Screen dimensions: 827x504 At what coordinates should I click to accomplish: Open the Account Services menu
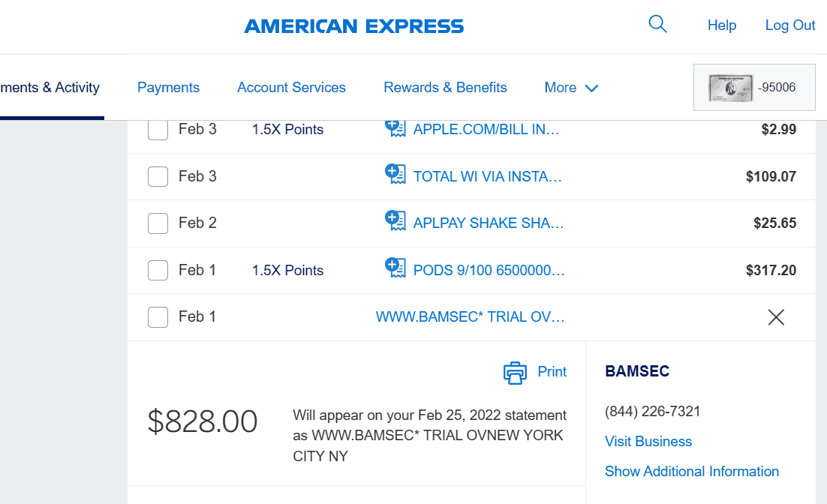(x=291, y=88)
